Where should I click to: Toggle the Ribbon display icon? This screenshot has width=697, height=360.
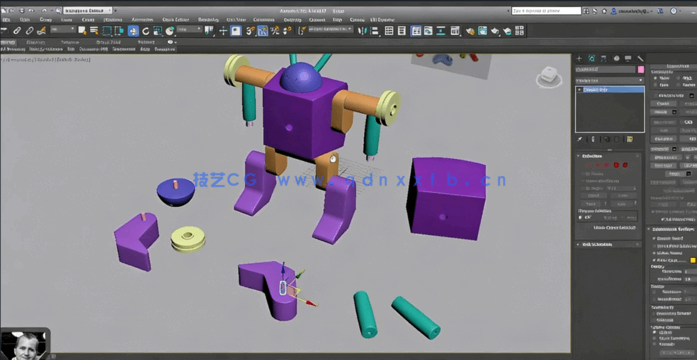click(416, 31)
